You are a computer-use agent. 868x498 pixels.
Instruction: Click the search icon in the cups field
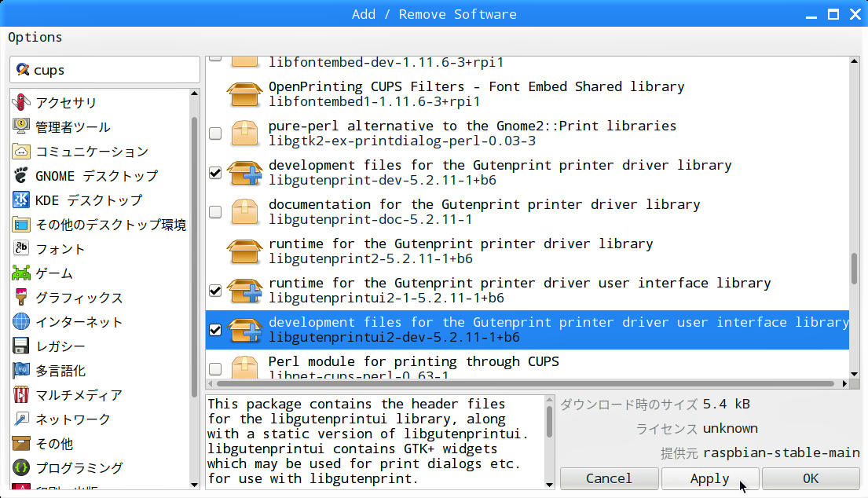tap(23, 70)
